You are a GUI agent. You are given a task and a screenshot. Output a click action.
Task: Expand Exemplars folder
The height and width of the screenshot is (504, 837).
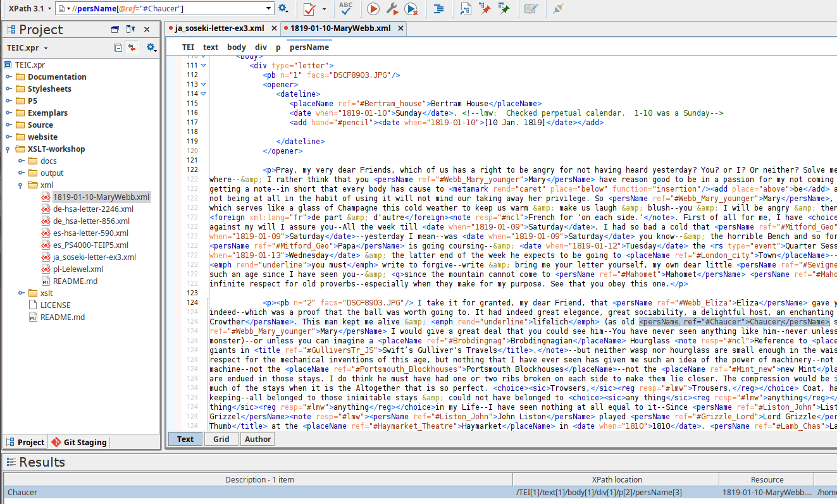click(9, 113)
